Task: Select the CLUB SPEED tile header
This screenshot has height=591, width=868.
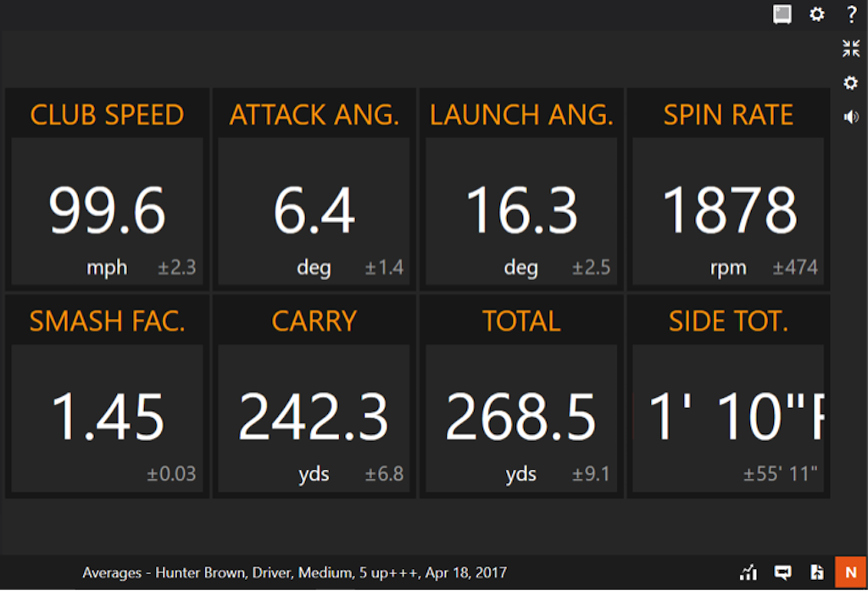Action: pyautogui.click(x=107, y=114)
